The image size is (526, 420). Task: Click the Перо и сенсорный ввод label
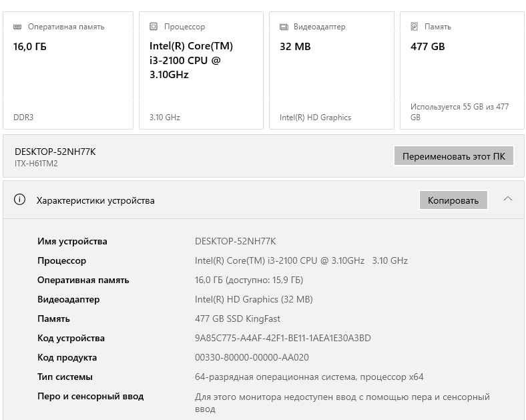[90, 397]
